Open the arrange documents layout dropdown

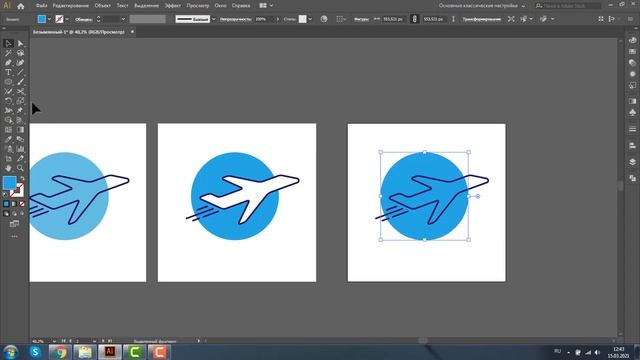pos(266,6)
